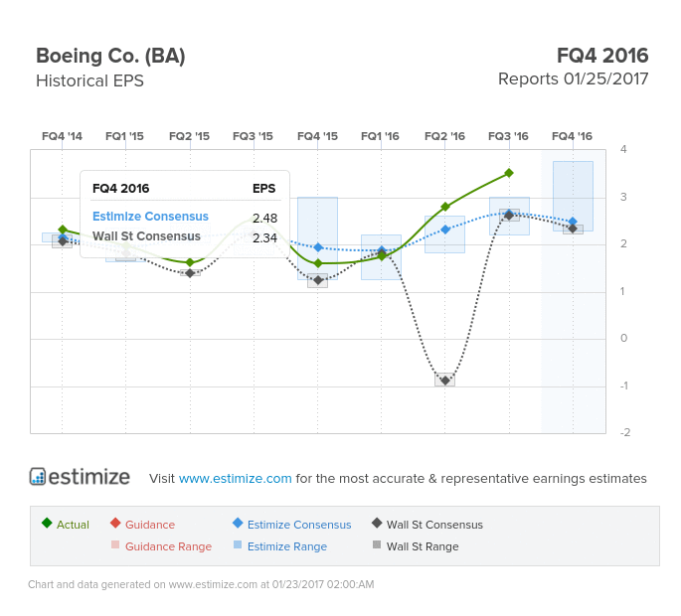Click Estimize Consensus point for FQ2 '16
681x616 pixels.
coord(445,230)
